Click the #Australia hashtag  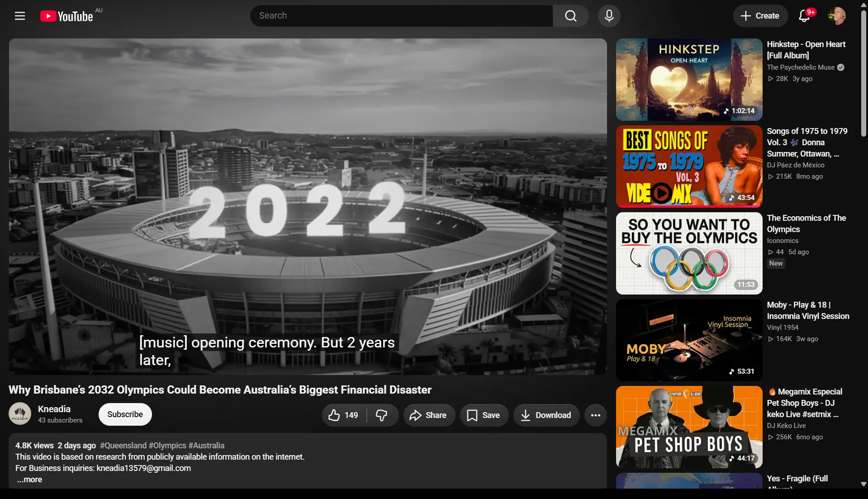206,446
